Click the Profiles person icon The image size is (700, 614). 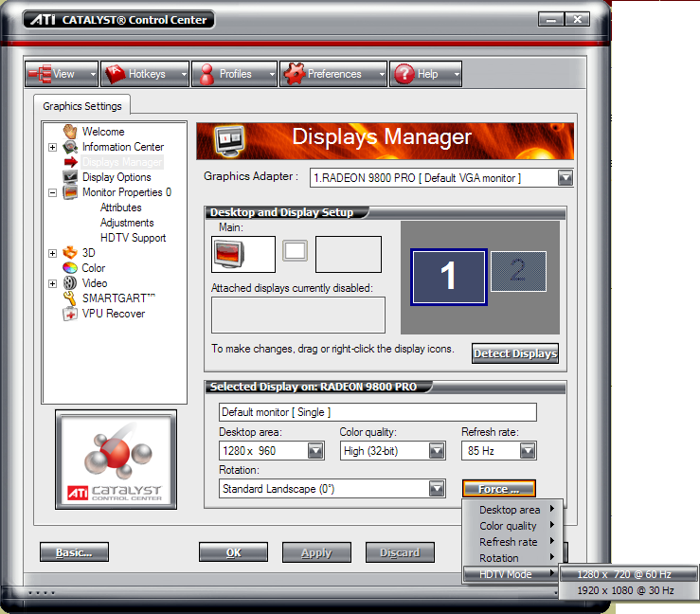[x=206, y=74]
